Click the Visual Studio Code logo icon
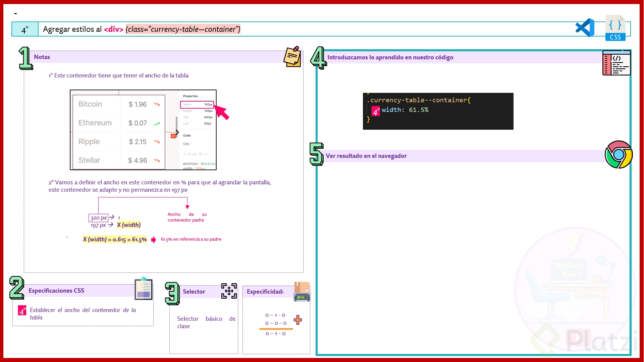This screenshot has height=362, width=644. coord(585,28)
